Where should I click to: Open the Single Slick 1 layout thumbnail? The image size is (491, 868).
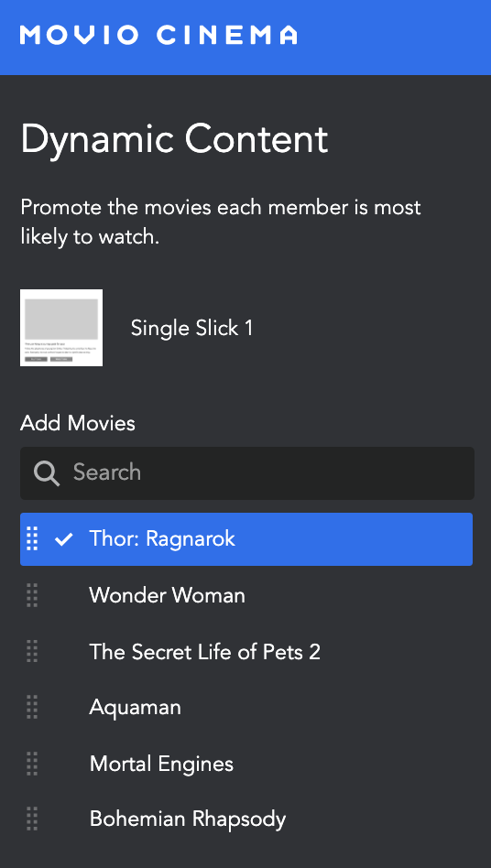(x=61, y=328)
